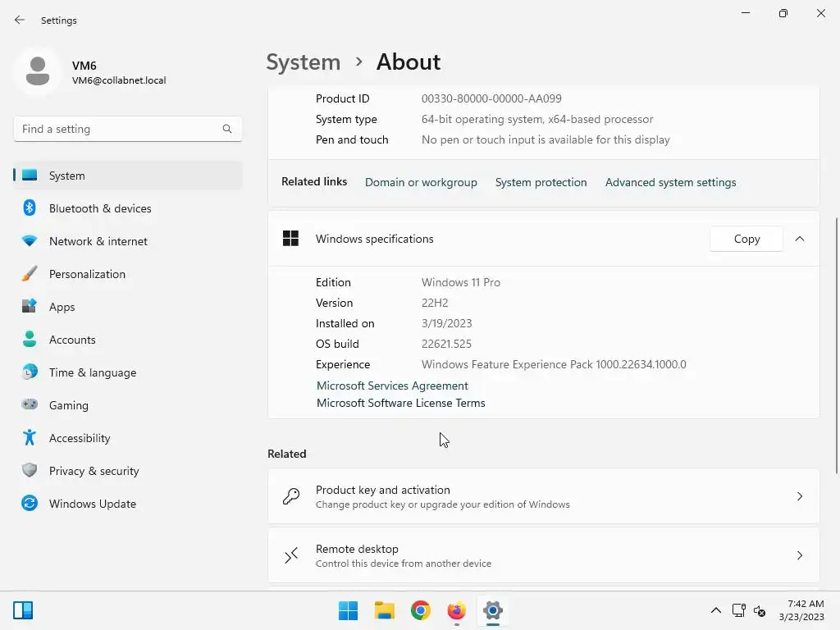Open Network & internet settings
Image resolution: width=840 pixels, height=630 pixels.
point(128,240)
